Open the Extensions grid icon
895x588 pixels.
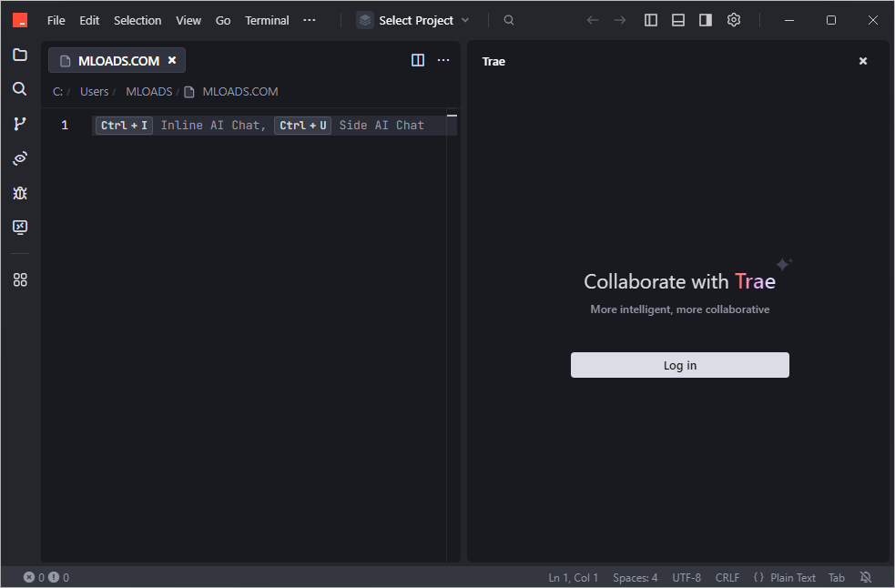coord(20,280)
